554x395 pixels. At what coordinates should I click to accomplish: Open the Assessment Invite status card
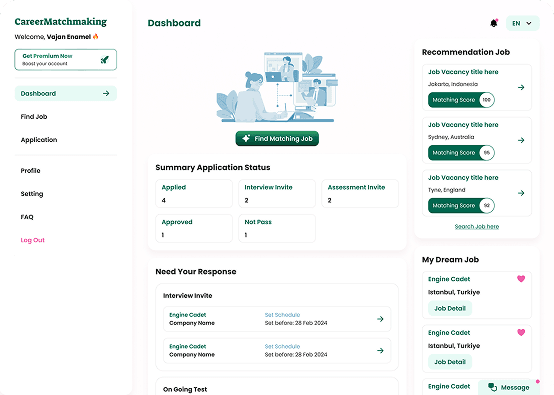click(x=360, y=194)
